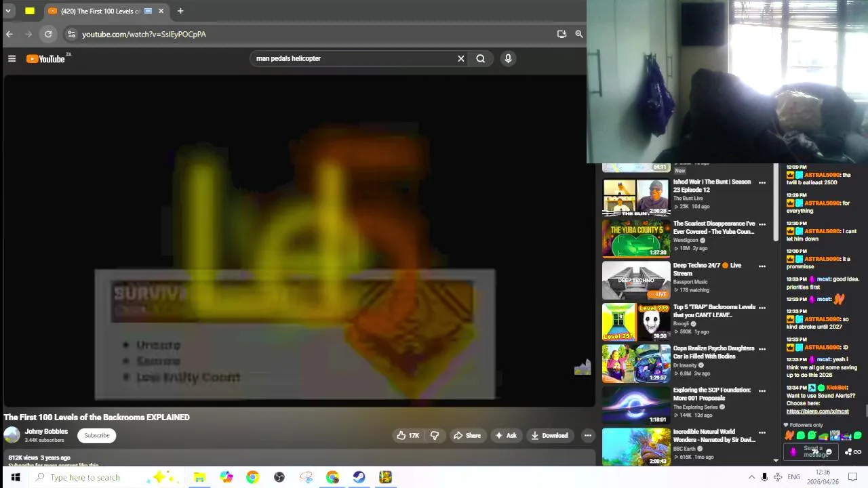Open more actions beside Download
Viewport: 868px width, 488px height.
(x=588, y=436)
